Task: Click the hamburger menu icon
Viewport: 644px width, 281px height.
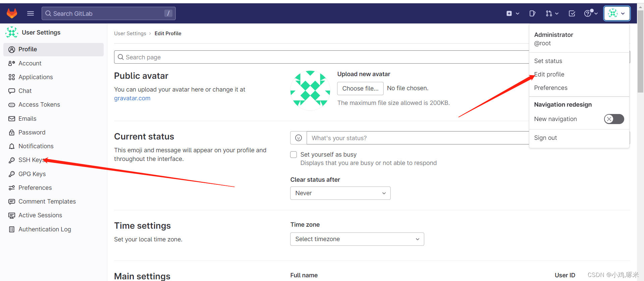Action: pyautogui.click(x=30, y=13)
